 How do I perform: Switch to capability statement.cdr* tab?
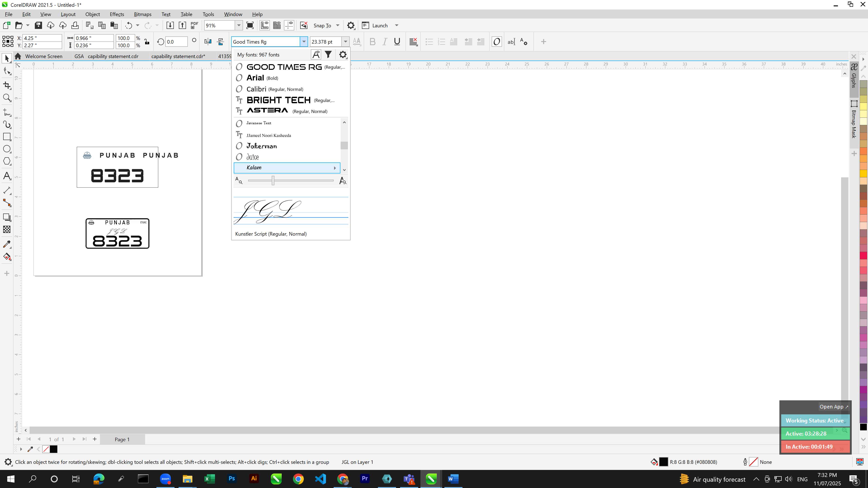click(178, 56)
